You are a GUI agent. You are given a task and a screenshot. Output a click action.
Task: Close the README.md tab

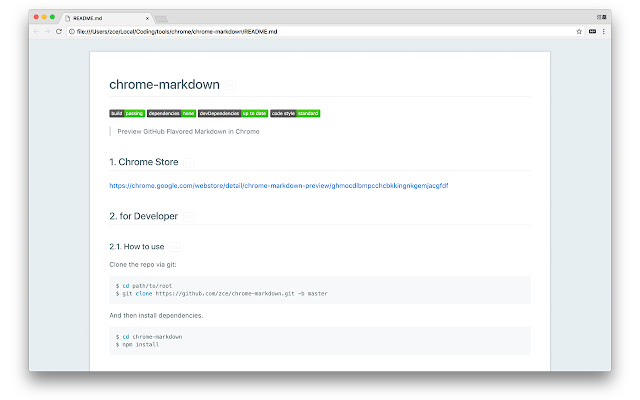(147, 18)
